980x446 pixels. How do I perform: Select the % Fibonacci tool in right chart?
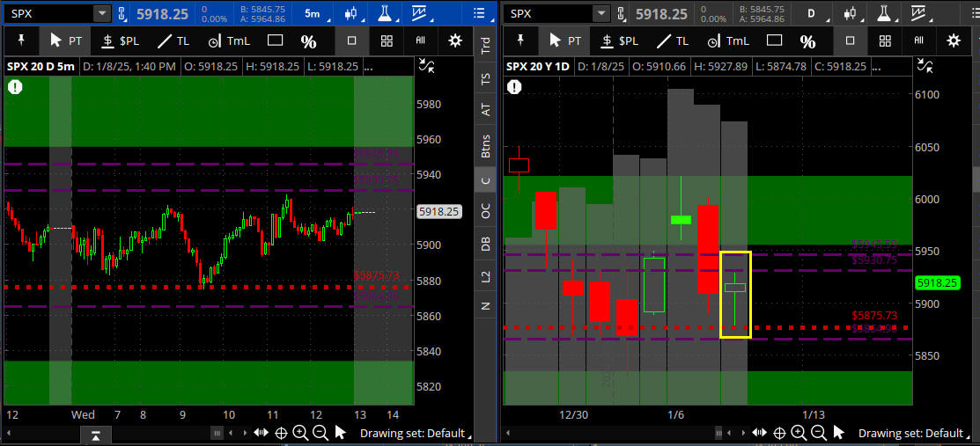pos(807,41)
